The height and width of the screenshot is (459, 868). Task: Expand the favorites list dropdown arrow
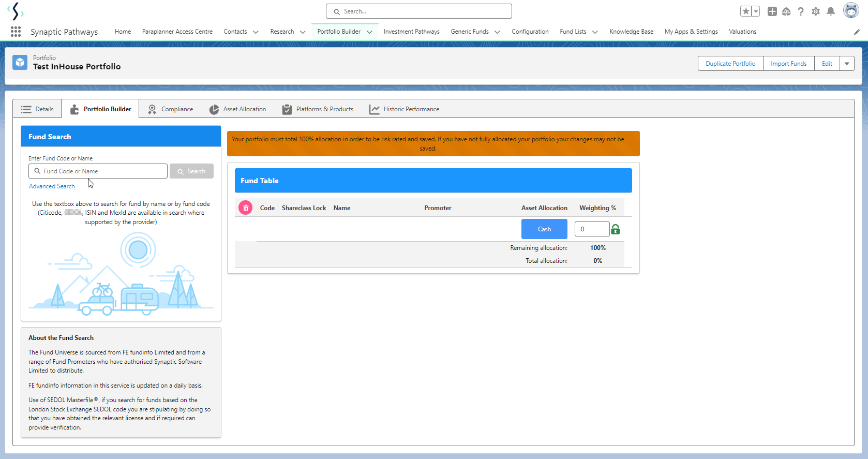756,11
